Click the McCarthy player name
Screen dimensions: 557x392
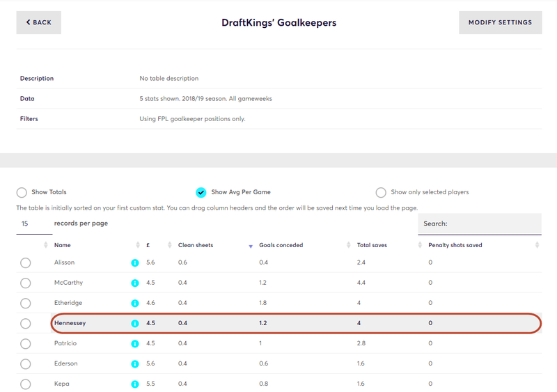pos(68,283)
